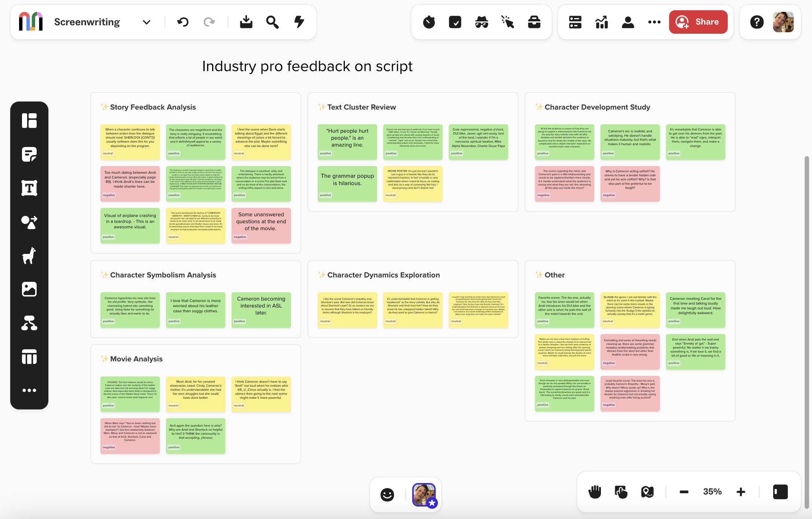Click the lightning bolt apps icon
The image size is (812, 519).
coord(299,22)
